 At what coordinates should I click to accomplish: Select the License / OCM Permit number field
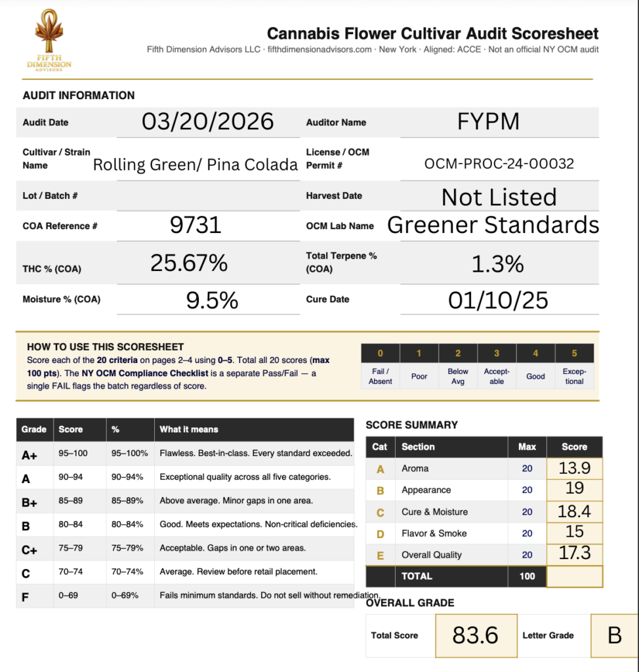(499, 164)
